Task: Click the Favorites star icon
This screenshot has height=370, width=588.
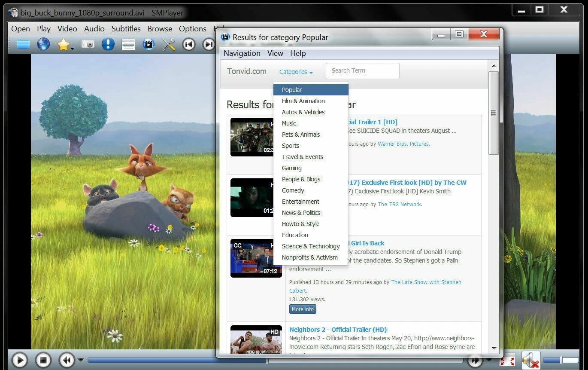Action: (x=63, y=44)
